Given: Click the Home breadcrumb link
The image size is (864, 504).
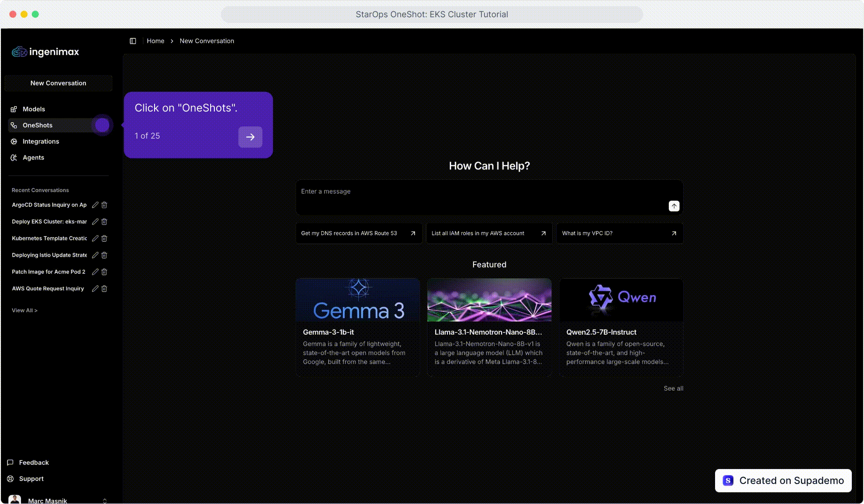Looking at the screenshot, I should (155, 41).
